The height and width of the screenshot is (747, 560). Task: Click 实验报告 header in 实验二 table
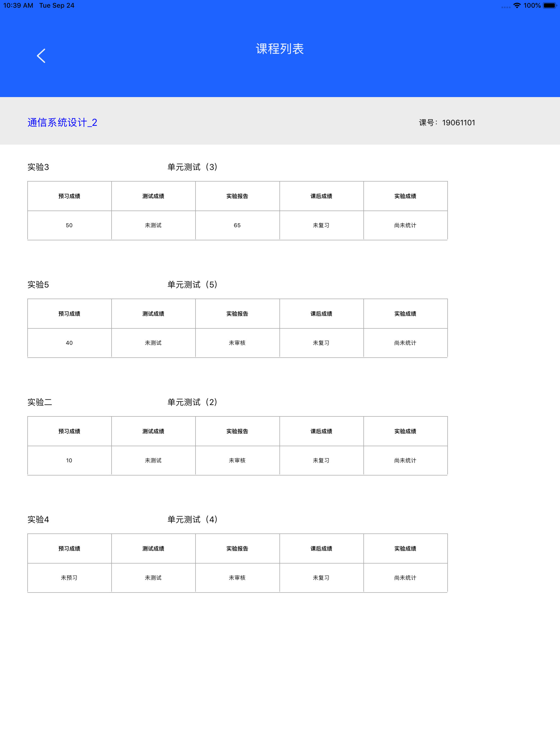click(x=237, y=431)
